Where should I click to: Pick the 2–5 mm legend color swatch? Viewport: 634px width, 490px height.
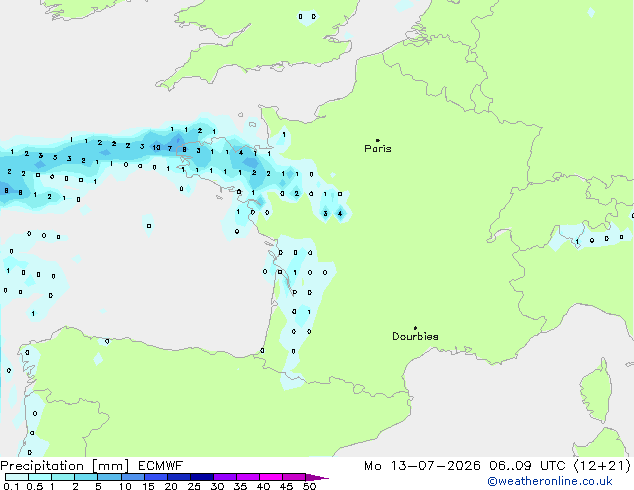click(86, 477)
